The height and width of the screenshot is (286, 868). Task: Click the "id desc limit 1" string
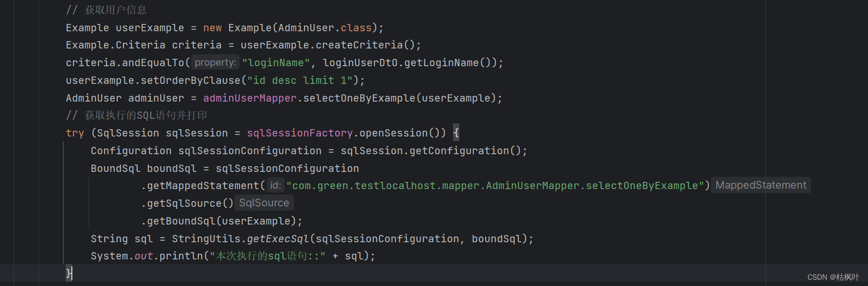300,81
